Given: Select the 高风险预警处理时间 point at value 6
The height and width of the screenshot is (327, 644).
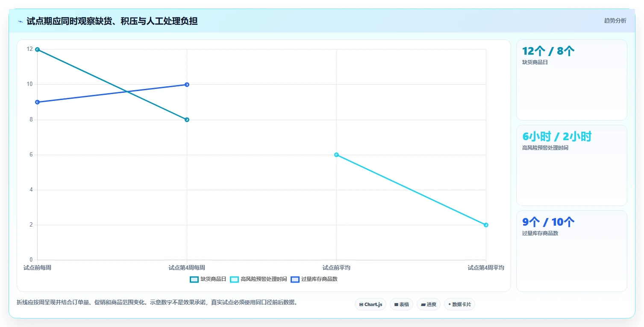Looking at the screenshot, I should click(336, 155).
